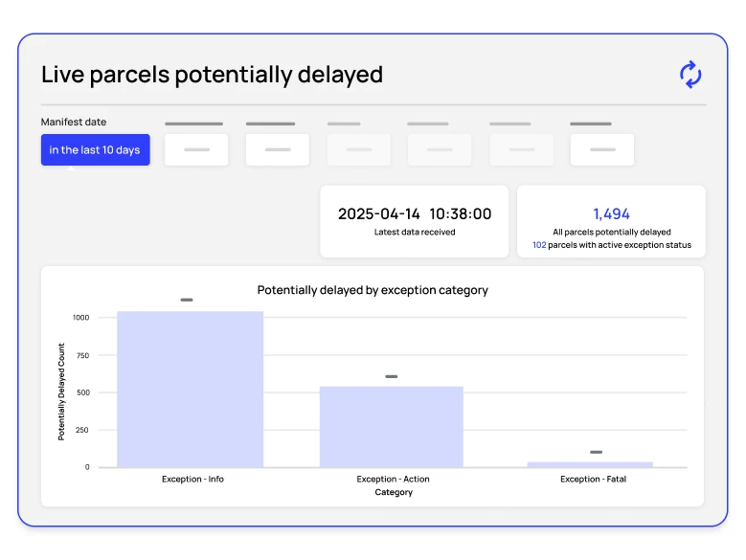The image size is (746, 560).
Task: Click the 1,494 potentially delayed parcels count
Action: [x=611, y=214]
